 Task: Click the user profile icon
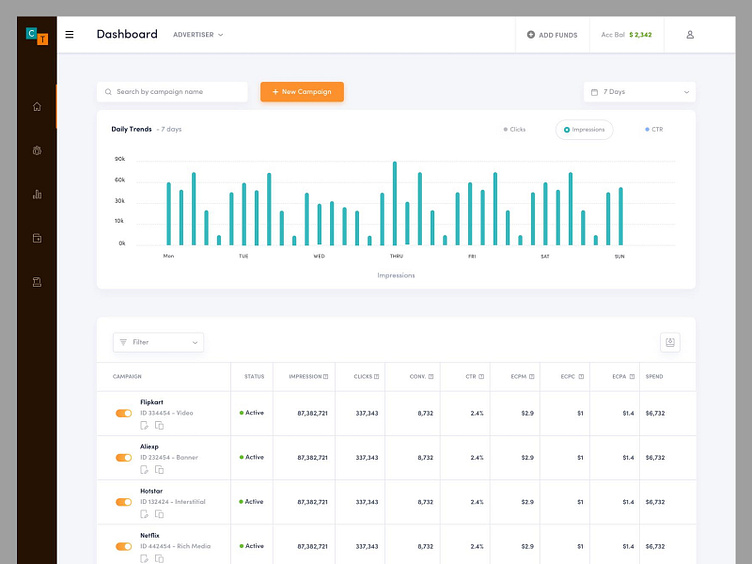tap(690, 35)
